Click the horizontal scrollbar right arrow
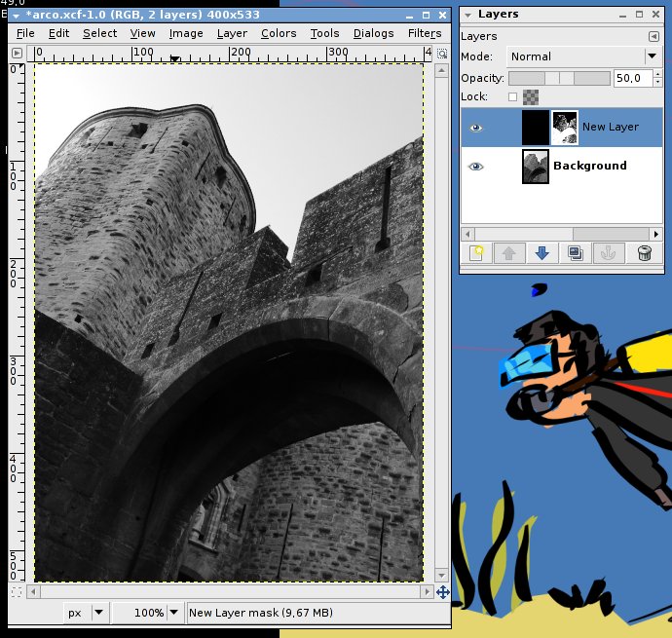 (x=427, y=592)
